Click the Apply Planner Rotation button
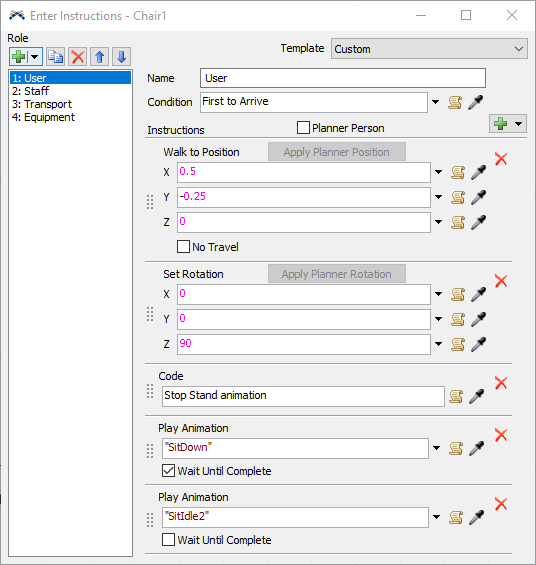Screen dimensions: 536x565 coord(336,274)
